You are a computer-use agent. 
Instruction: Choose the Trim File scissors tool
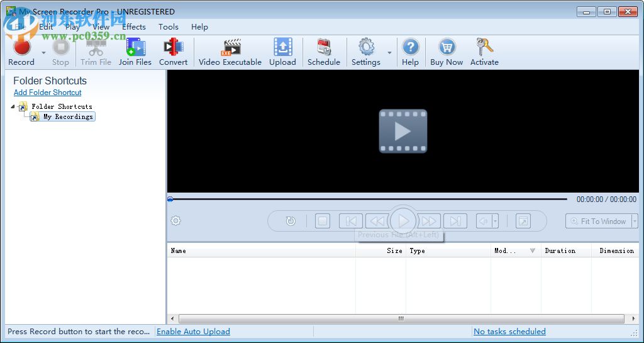point(96,52)
